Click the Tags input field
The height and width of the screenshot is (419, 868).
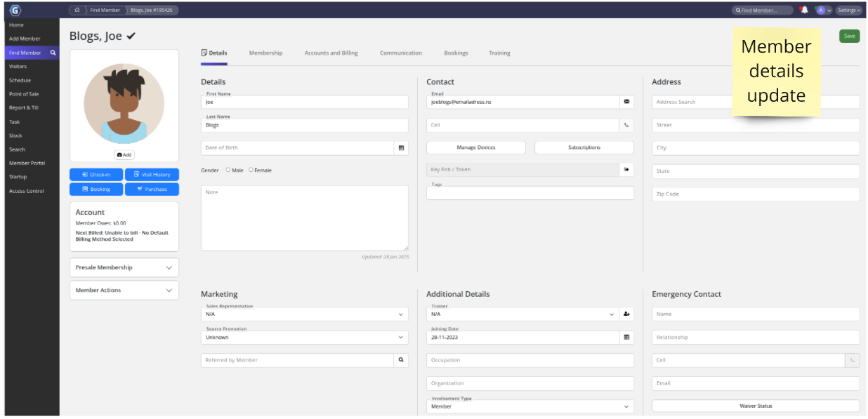pos(530,193)
